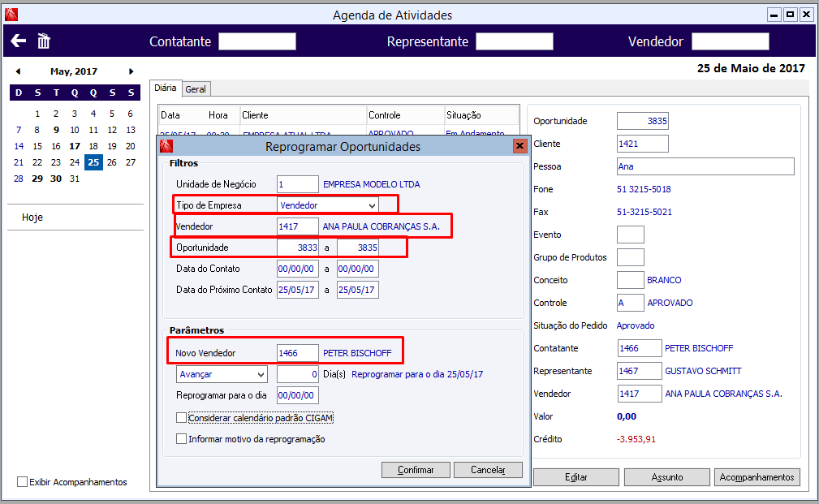Click the back arrow icon in header
The width and height of the screenshot is (819, 504).
click(x=19, y=41)
